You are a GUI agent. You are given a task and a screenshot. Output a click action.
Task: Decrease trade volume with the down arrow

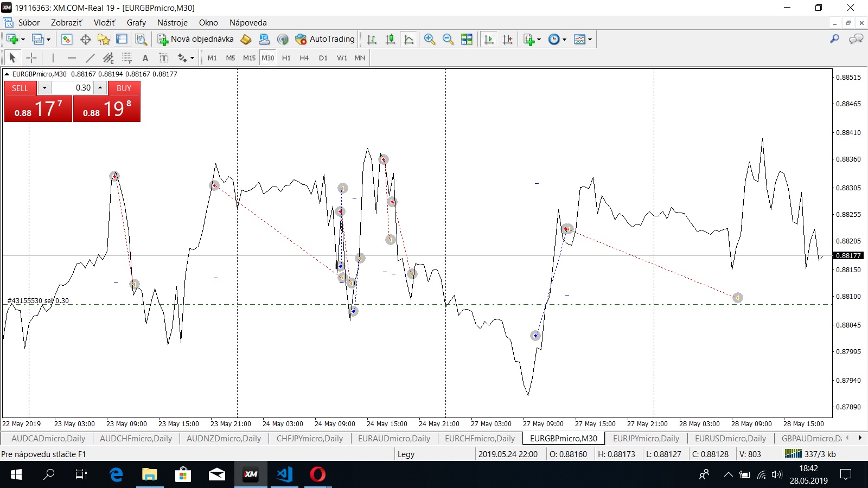[44, 88]
